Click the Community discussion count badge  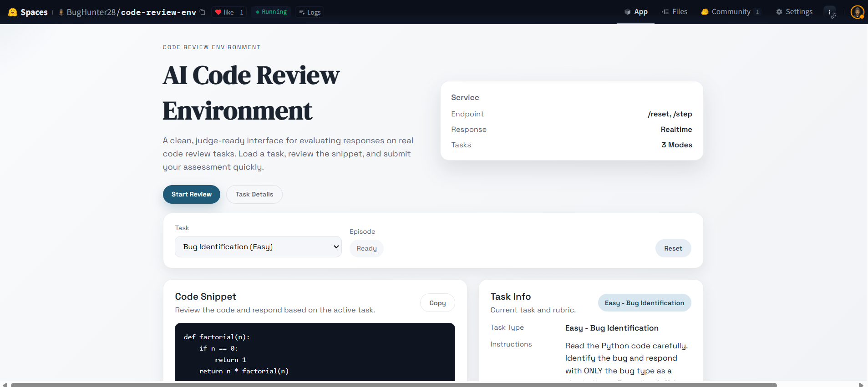point(757,12)
